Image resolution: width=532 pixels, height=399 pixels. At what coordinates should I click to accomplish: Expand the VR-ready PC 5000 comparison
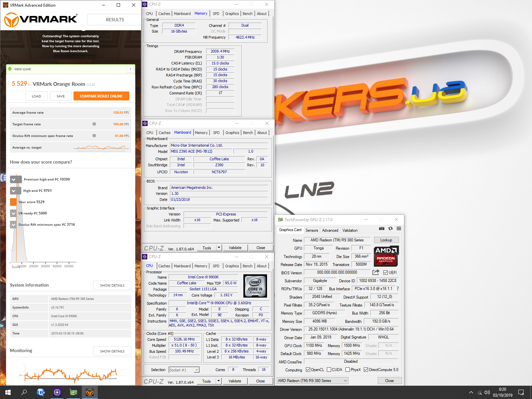click(x=13, y=213)
